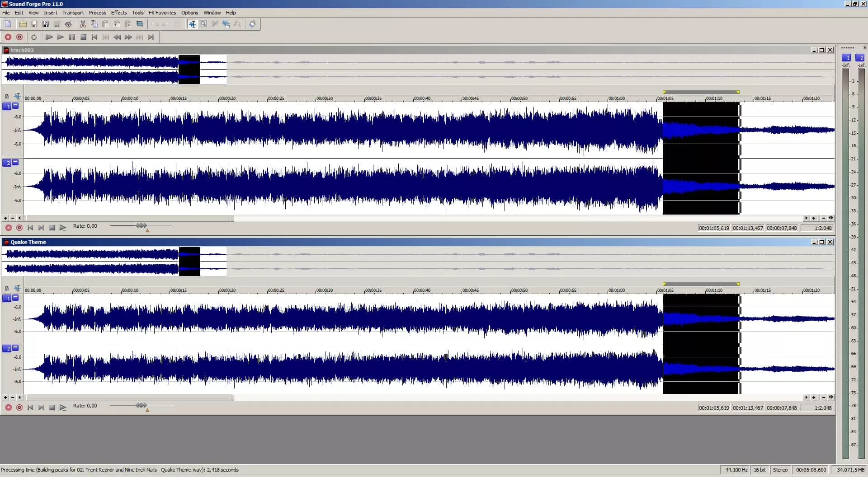Click the Save floppy disk icon
This screenshot has height=477, width=868.
(34, 24)
